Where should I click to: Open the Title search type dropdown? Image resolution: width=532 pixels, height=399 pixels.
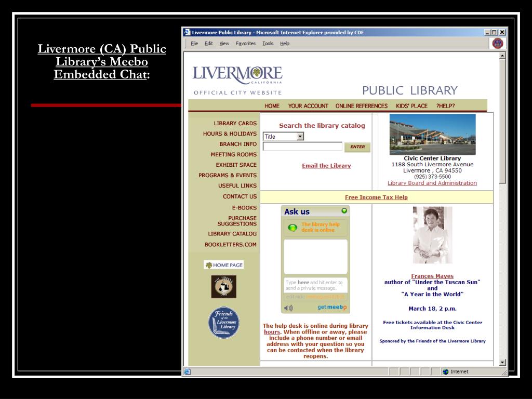283,137
